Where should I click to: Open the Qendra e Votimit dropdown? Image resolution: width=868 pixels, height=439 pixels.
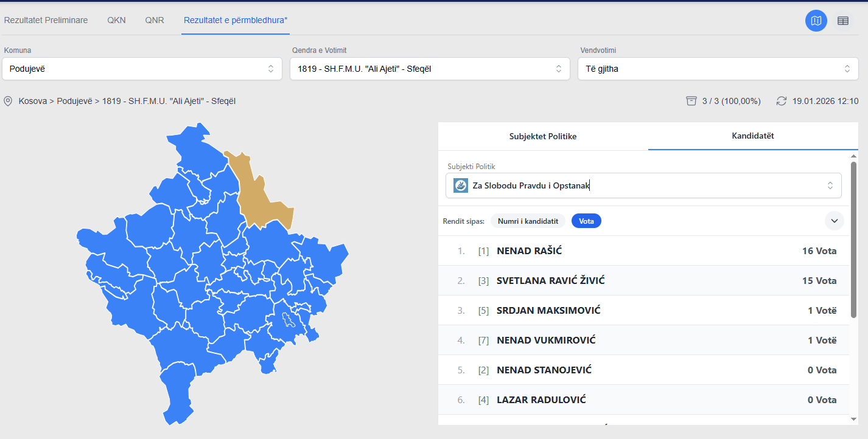click(430, 69)
